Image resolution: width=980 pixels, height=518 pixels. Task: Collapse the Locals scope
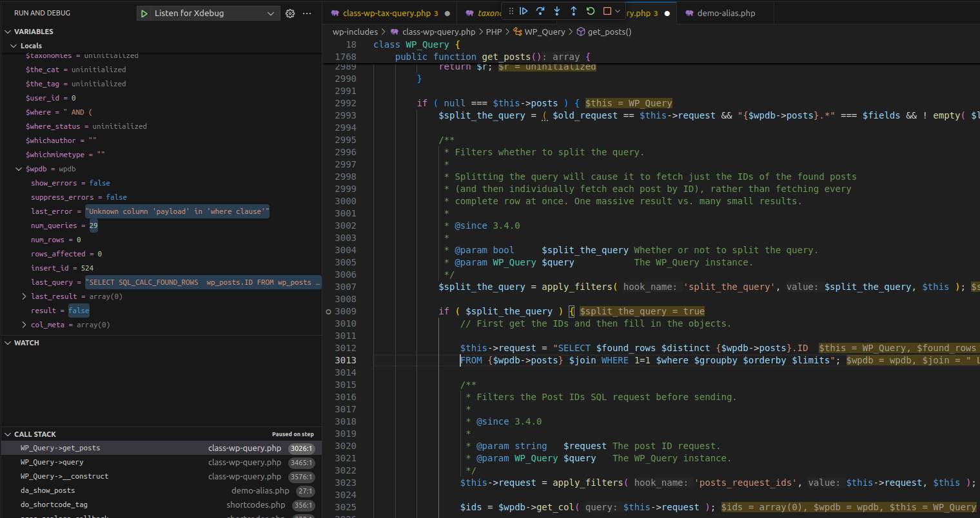14,46
